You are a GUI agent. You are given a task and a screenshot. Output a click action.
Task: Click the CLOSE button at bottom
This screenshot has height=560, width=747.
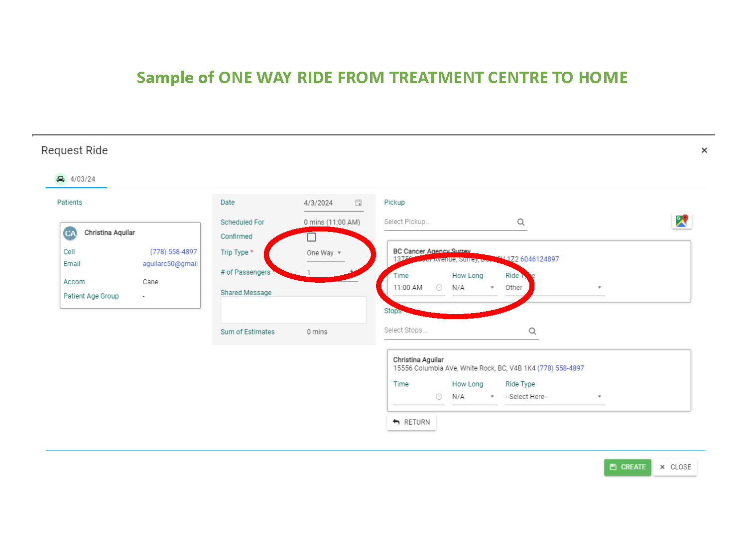coord(675,467)
